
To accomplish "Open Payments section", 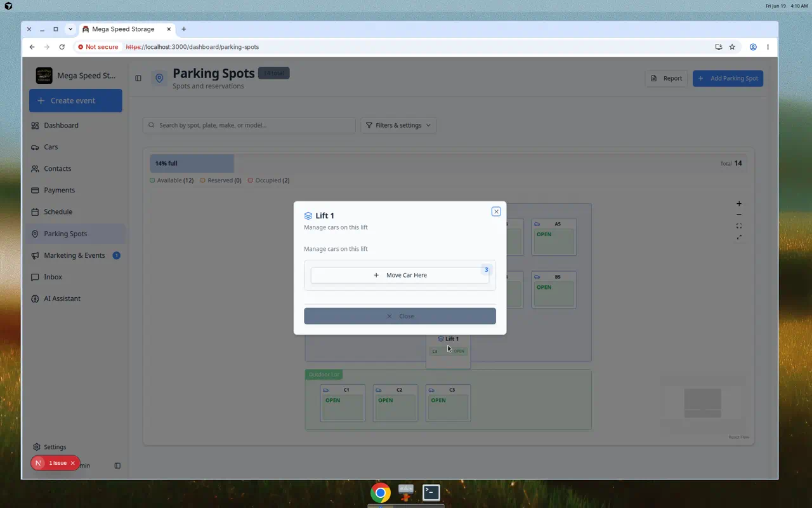I will [75, 190].
